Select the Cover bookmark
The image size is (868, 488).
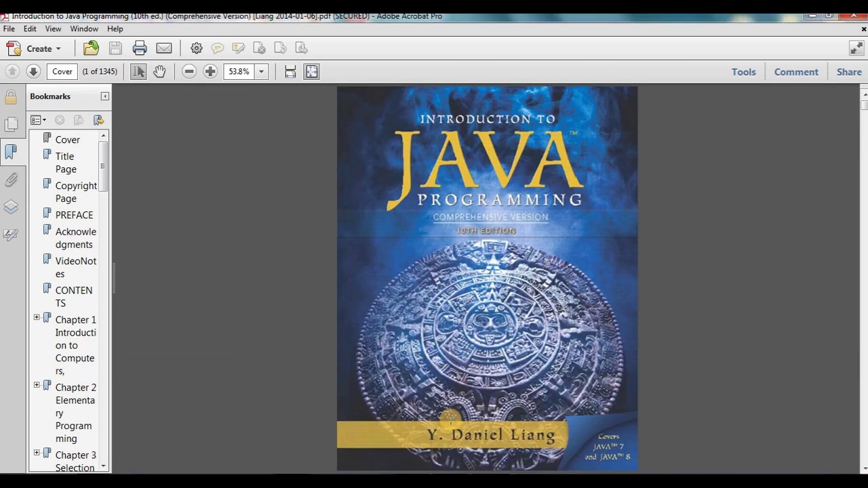pyautogui.click(x=68, y=140)
